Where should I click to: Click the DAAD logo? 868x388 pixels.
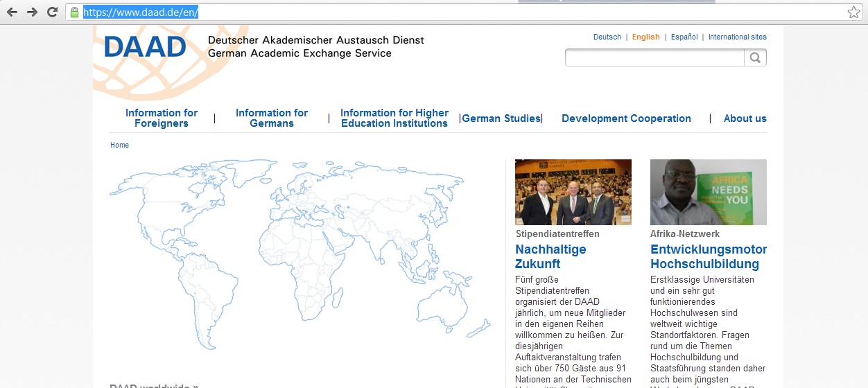click(x=145, y=46)
